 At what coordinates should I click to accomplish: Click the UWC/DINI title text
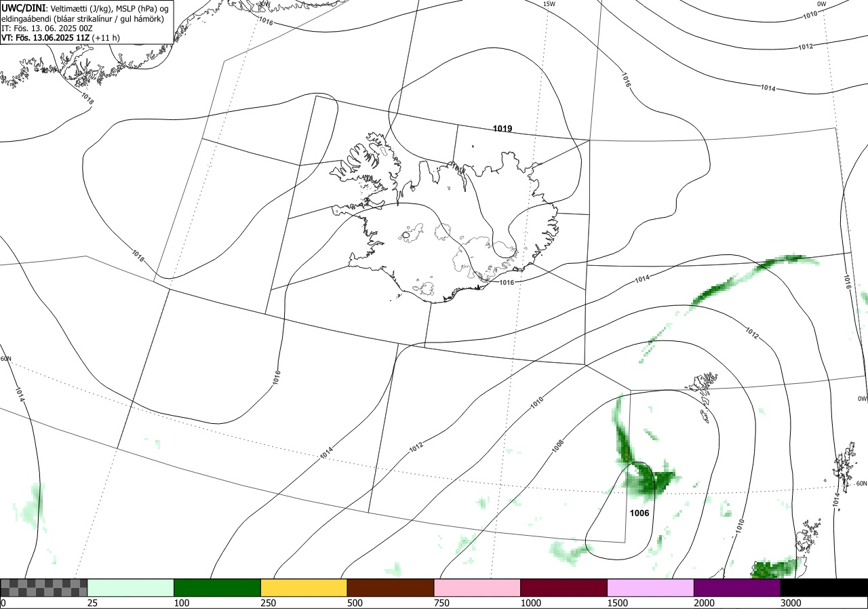tap(24, 7)
